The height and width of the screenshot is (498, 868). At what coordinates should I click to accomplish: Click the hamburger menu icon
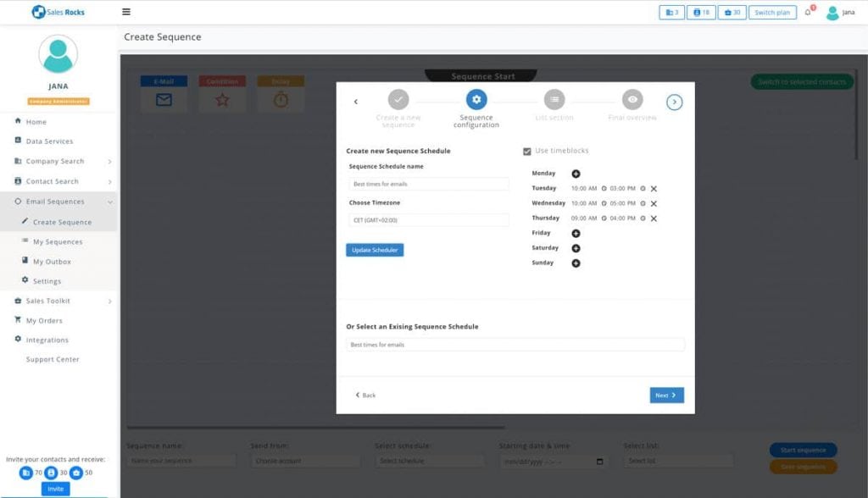click(x=126, y=12)
